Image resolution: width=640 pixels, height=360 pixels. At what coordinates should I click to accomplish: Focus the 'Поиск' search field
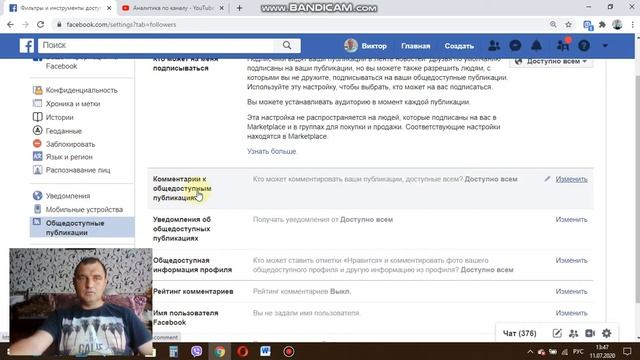(x=156, y=45)
